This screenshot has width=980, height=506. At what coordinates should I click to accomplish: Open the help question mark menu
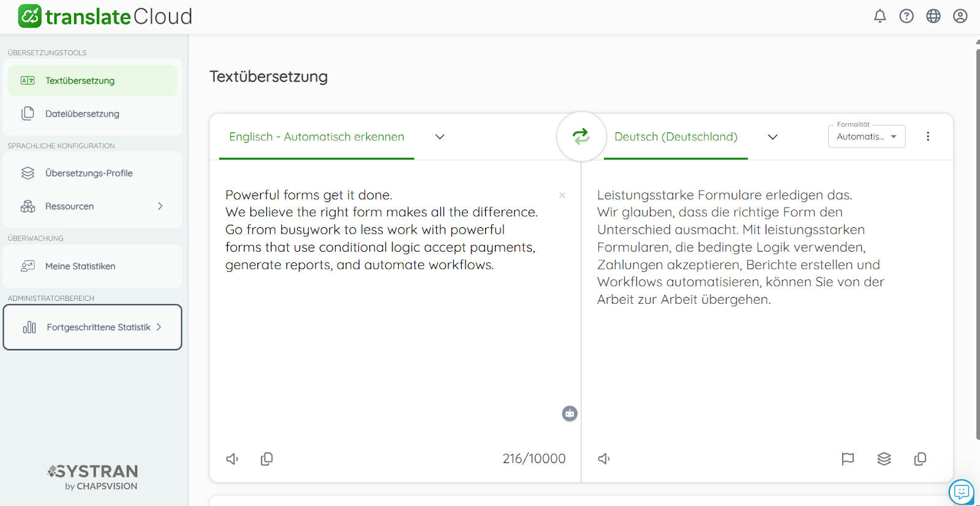click(907, 16)
